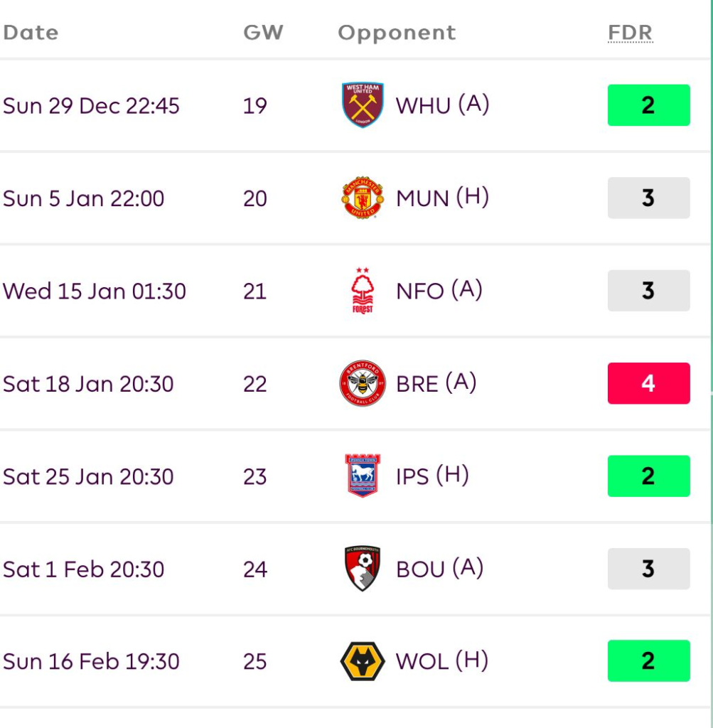The height and width of the screenshot is (728, 713).
Task: Select the FDR column header
Action: click(630, 33)
